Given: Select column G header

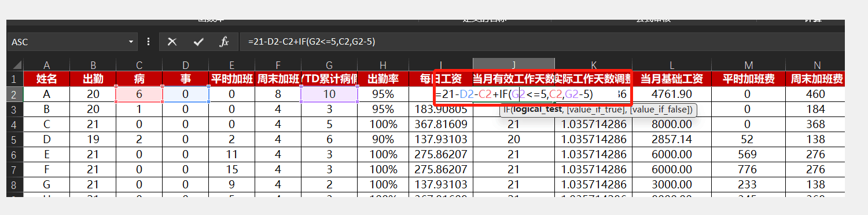Looking at the screenshot, I should pos(329,65).
